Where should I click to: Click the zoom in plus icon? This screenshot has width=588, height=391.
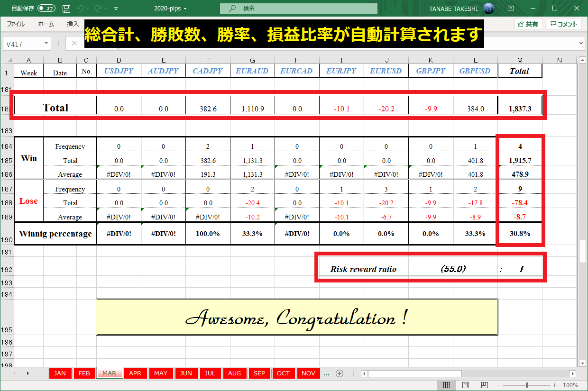click(554, 385)
